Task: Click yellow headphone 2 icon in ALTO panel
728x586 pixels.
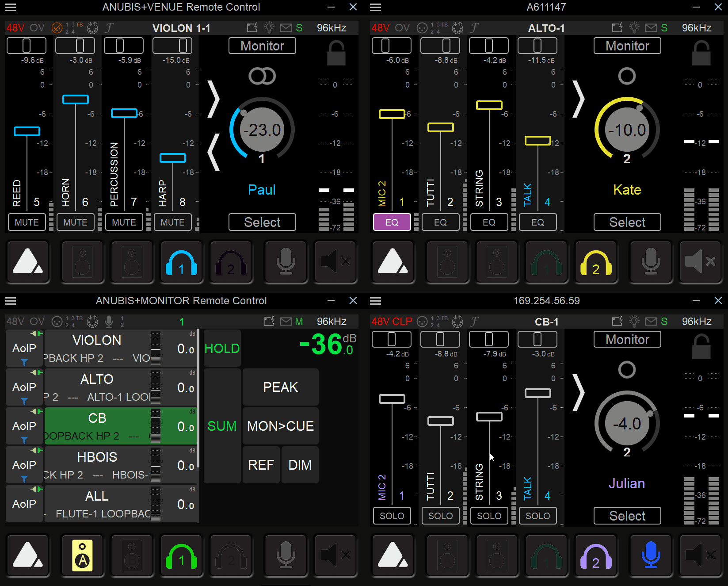Action: 595,263
